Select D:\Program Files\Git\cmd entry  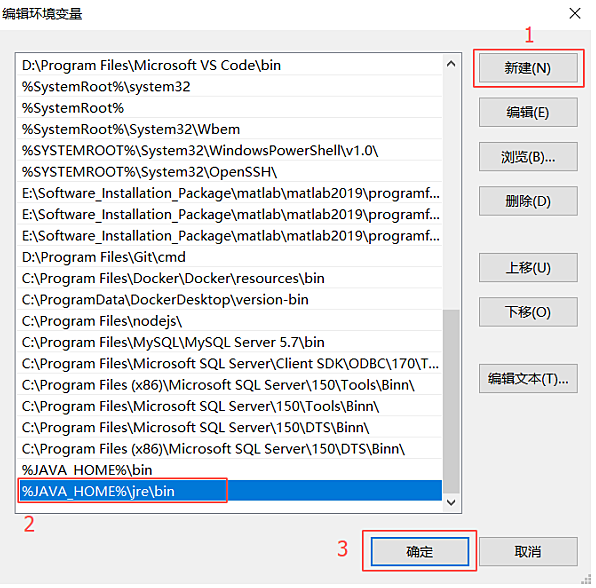point(229,257)
